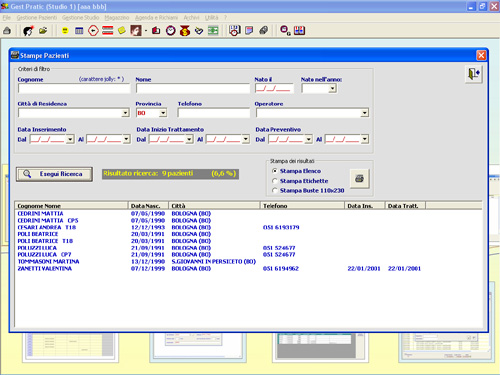500x375 pixels.
Task: Click the floppy disk with clock icon
Action: point(235,31)
